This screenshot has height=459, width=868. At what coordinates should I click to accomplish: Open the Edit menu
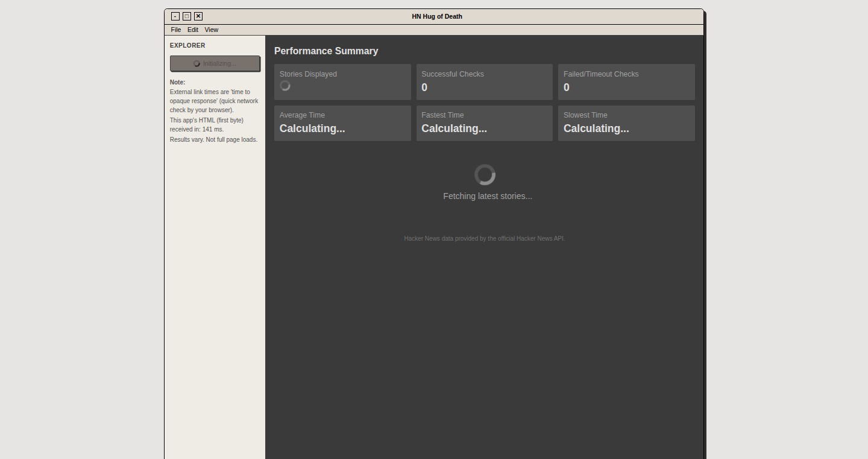[x=193, y=30]
